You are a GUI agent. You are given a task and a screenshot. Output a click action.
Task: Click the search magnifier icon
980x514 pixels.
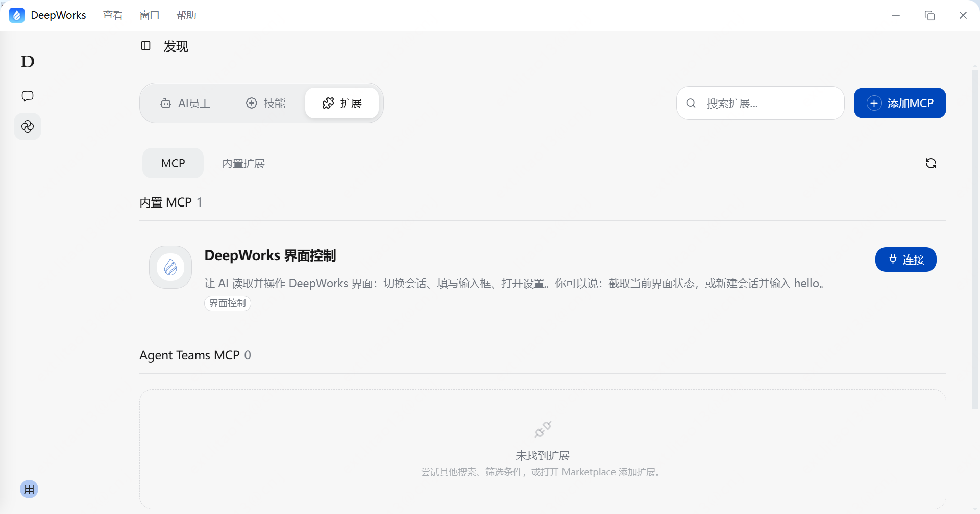(691, 103)
